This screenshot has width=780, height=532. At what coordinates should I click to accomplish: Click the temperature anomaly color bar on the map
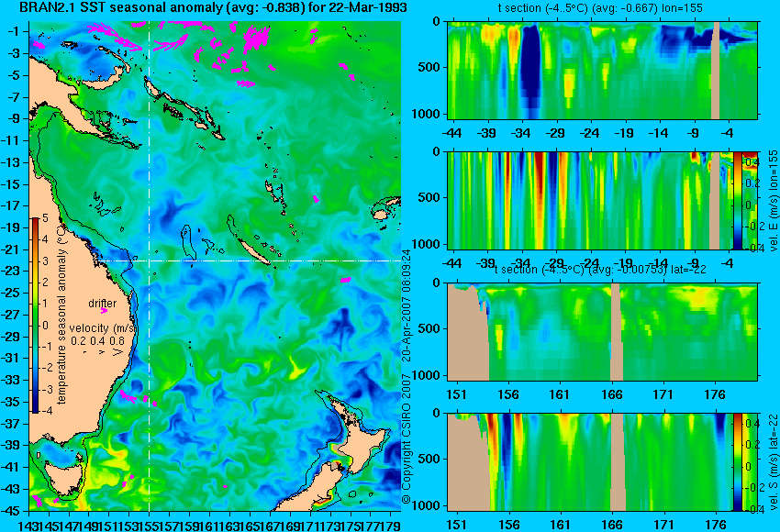[36, 316]
